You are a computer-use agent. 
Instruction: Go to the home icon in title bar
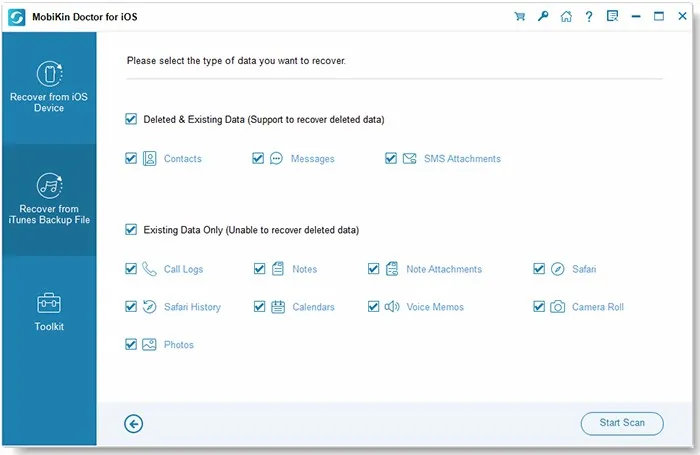565,16
